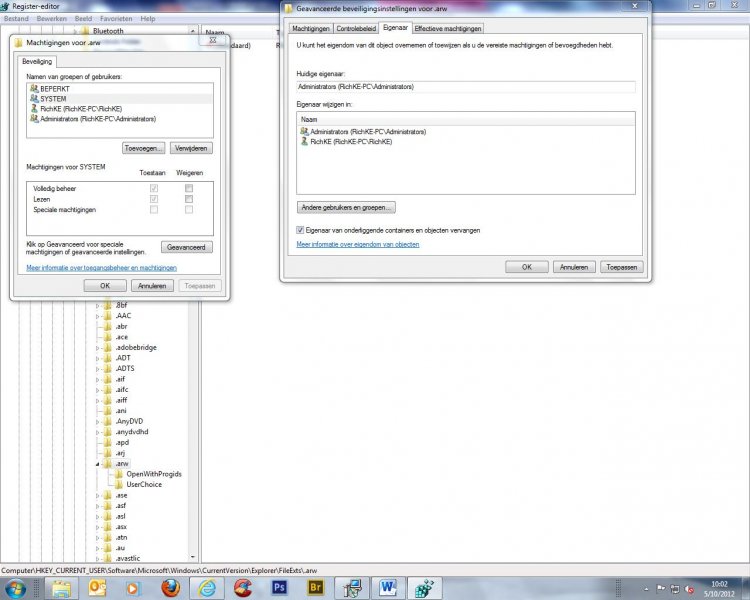Expand the .adobebridge registry key
This screenshot has width=750, height=600.
(98, 347)
